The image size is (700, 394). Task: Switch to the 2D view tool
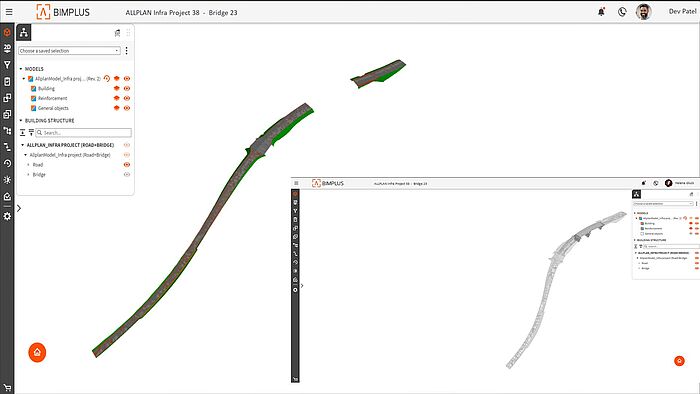[x=7, y=49]
